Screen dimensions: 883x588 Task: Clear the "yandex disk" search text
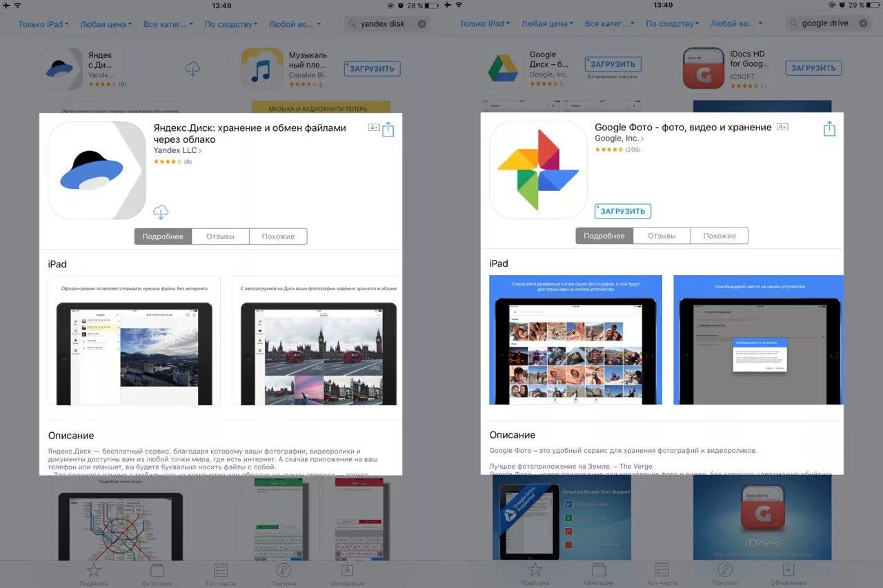[421, 24]
